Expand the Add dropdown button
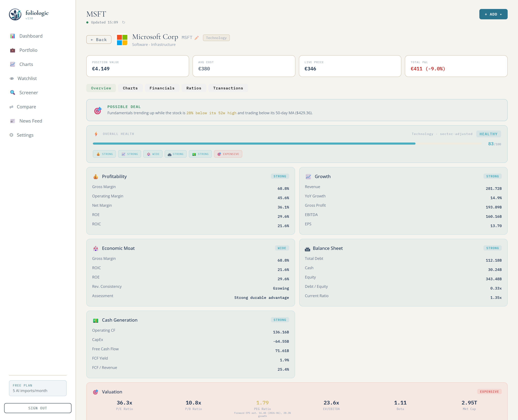The height and width of the screenshot is (420, 518). click(x=493, y=14)
